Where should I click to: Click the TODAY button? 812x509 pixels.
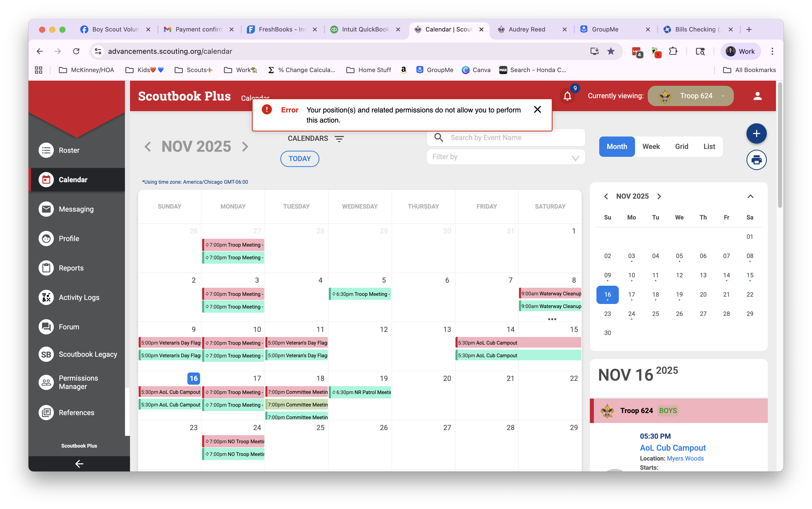(x=299, y=159)
